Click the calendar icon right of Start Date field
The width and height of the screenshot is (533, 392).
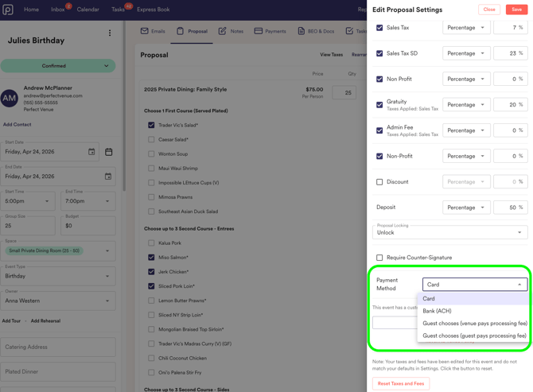(109, 152)
